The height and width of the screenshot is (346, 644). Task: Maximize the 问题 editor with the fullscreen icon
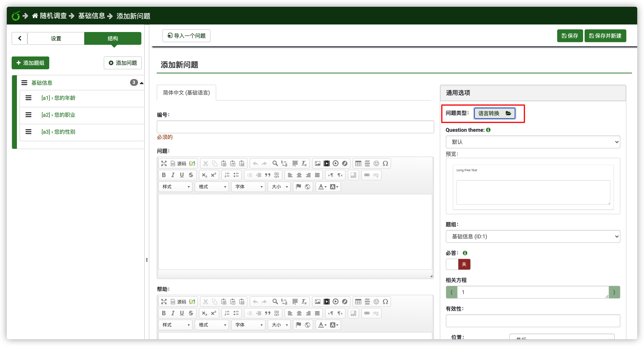(x=164, y=163)
